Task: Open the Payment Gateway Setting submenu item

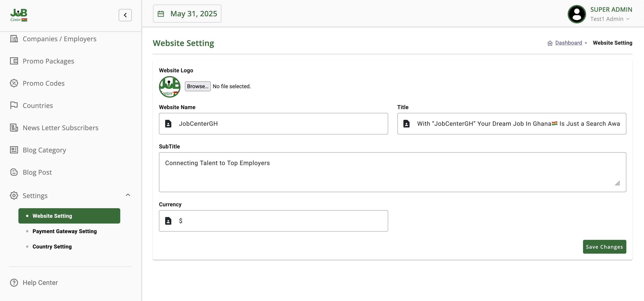Action: (64, 231)
